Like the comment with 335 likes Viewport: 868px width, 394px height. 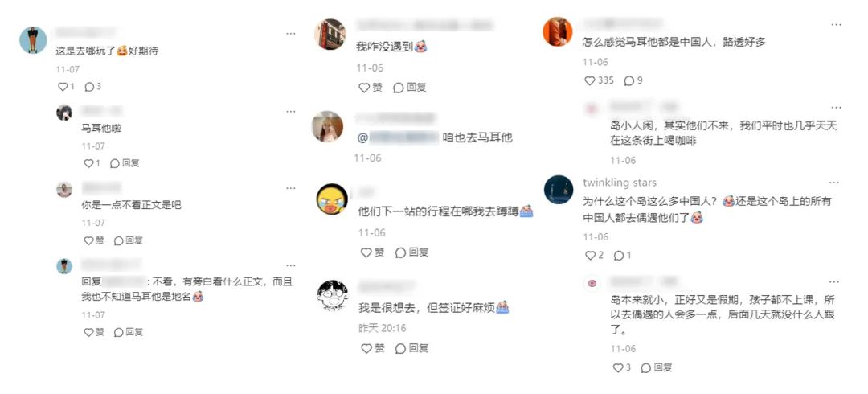pyautogui.click(x=599, y=81)
